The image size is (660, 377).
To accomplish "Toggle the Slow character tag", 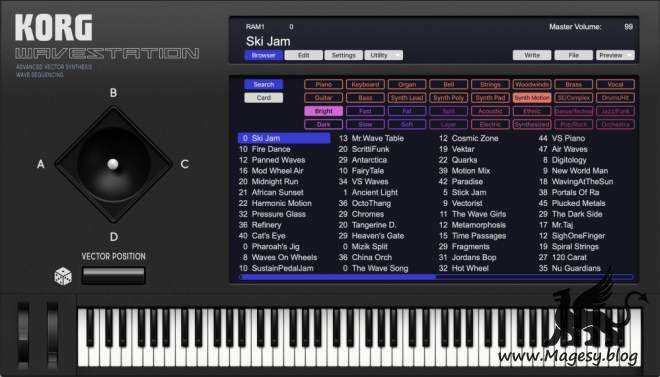I will (365, 125).
